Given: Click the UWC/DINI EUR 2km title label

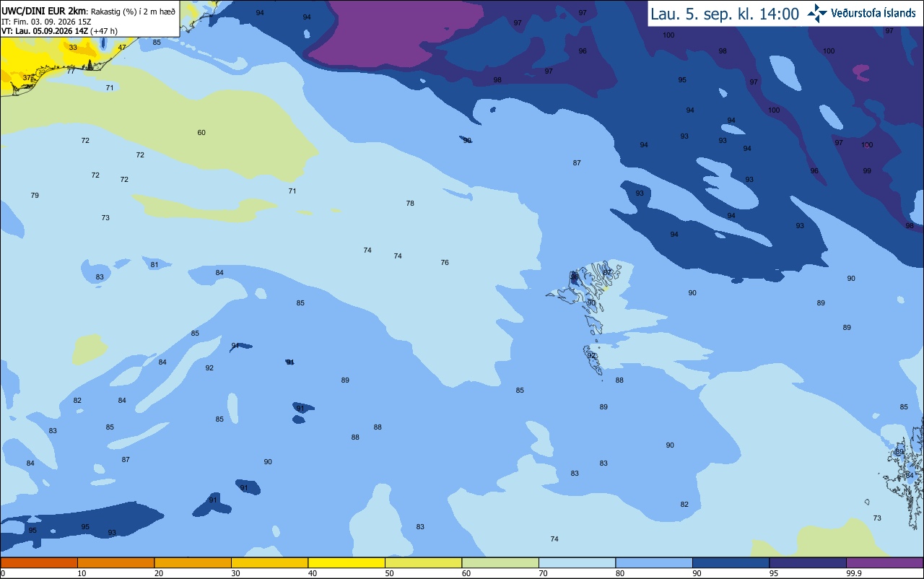Looking at the screenshot, I should point(43,10).
